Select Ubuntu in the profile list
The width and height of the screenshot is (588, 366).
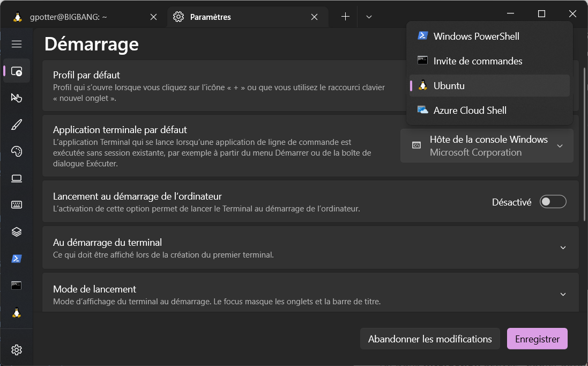(x=489, y=85)
